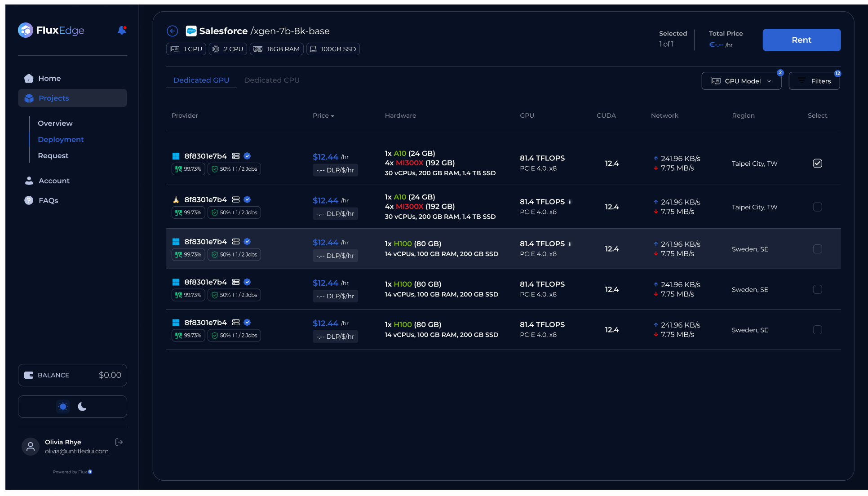Sort by the Price column arrow

pos(332,116)
